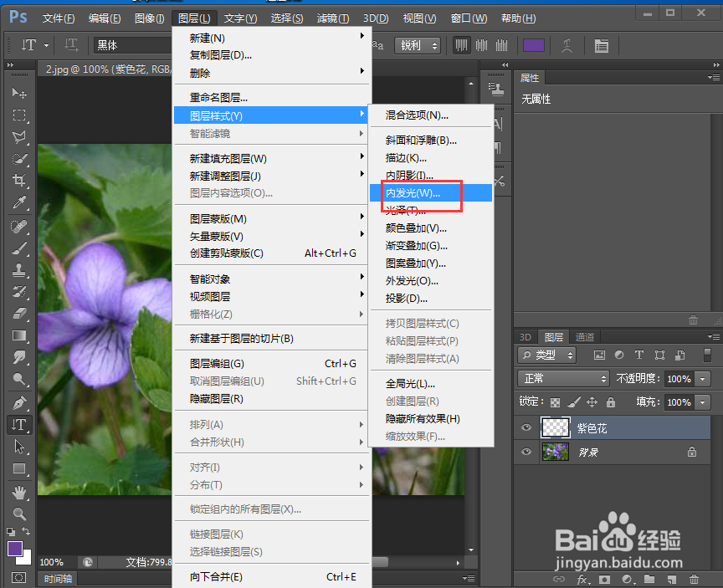Select the Quick Selection tool

tap(19, 159)
